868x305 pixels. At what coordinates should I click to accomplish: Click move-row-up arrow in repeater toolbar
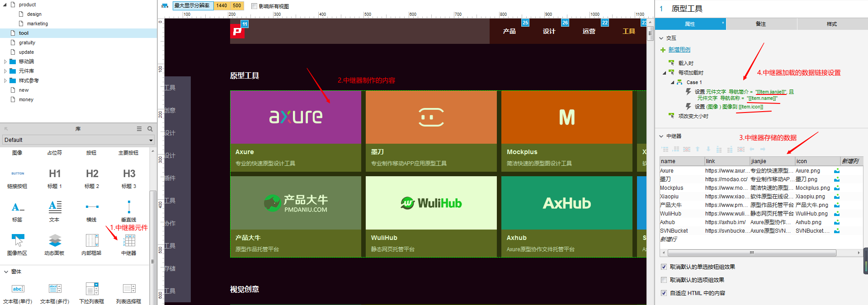pos(698,149)
